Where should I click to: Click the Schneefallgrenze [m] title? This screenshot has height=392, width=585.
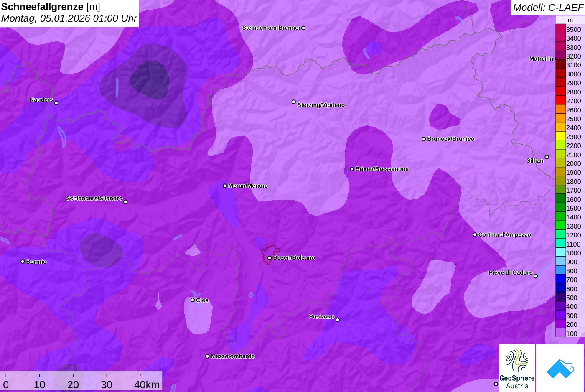[51, 7]
